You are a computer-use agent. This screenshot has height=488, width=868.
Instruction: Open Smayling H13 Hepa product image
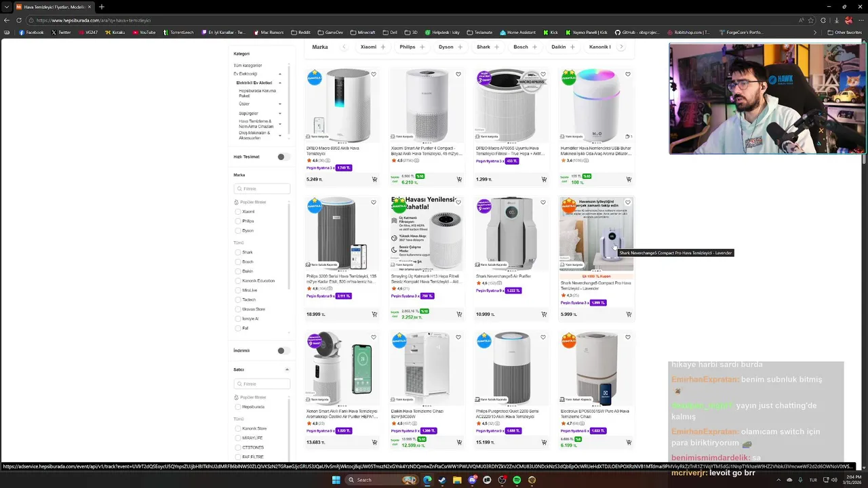pos(427,234)
